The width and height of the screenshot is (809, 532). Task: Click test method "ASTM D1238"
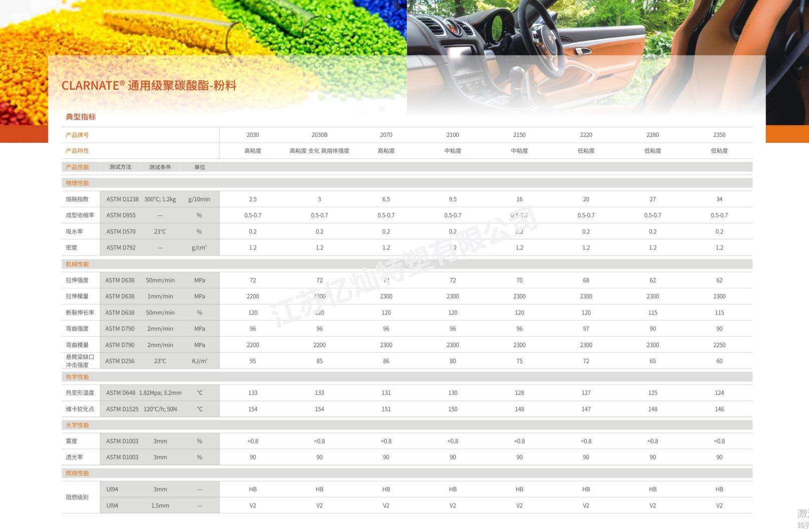(122, 199)
